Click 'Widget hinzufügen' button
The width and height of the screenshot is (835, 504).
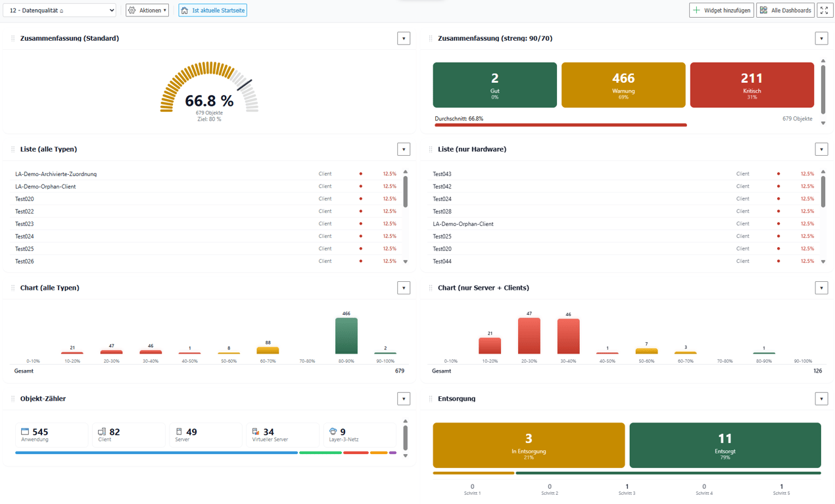click(x=721, y=11)
